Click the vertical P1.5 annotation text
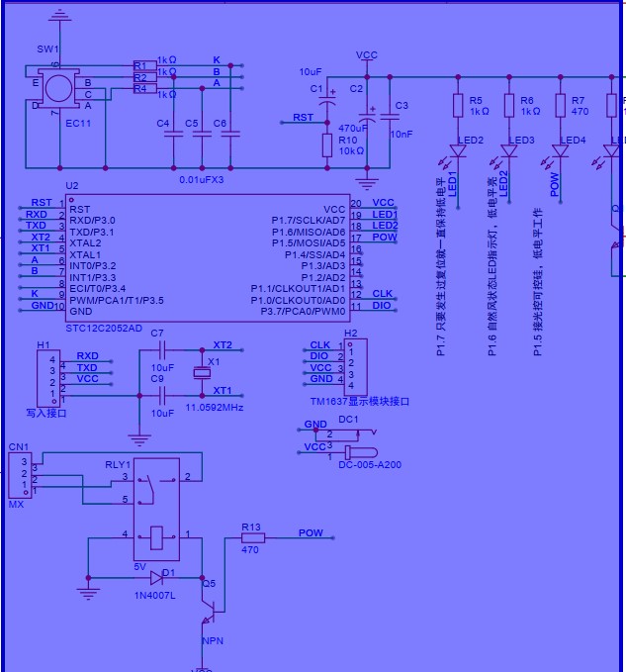This screenshot has height=672, width=626. pos(538,282)
